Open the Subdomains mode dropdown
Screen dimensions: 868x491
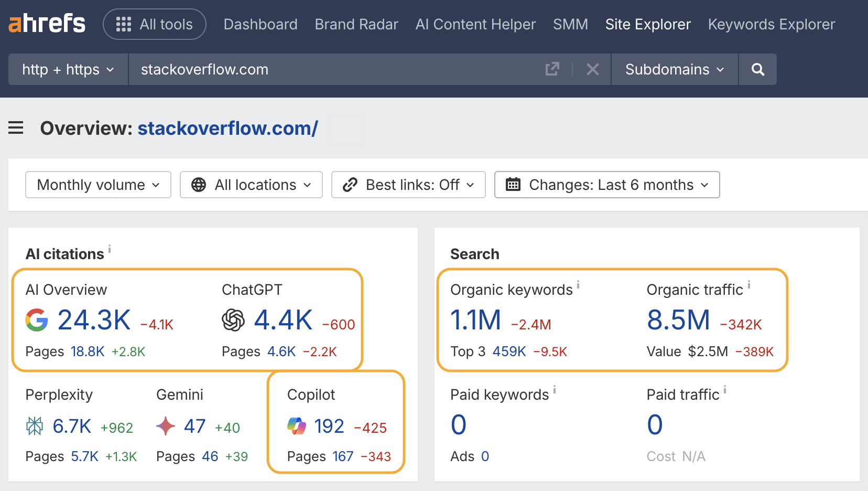(674, 69)
